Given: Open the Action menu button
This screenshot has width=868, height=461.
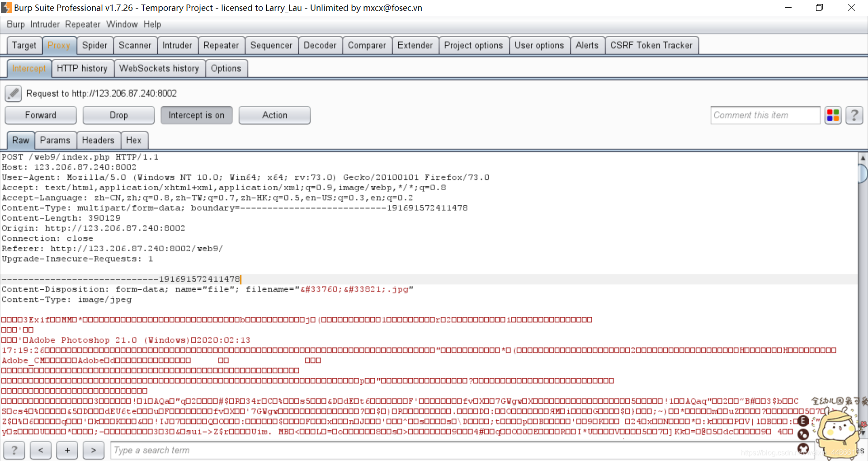Looking at the screenshot, I should (x=274, y=115).
